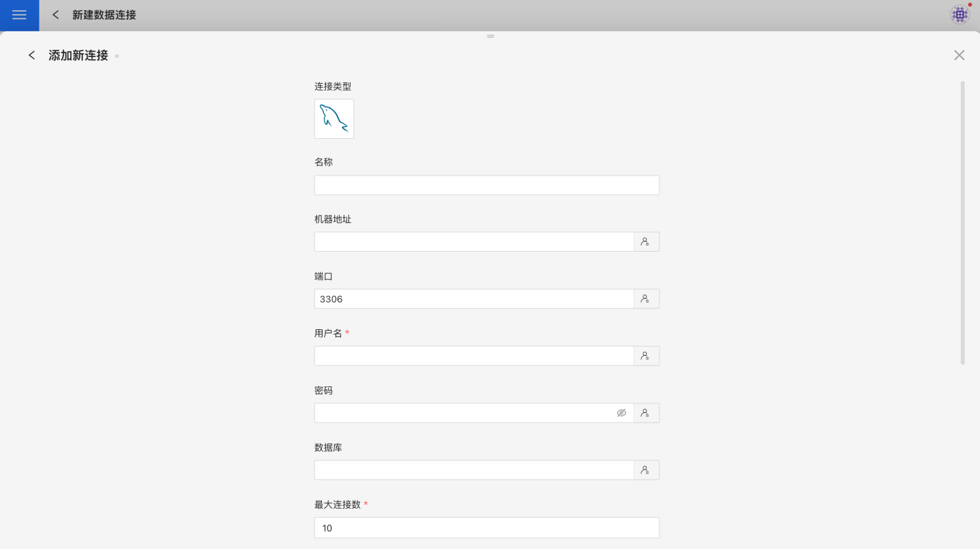Click the 名称 input field
Viewport: 980px width, 549px height.
coord(487,185)
